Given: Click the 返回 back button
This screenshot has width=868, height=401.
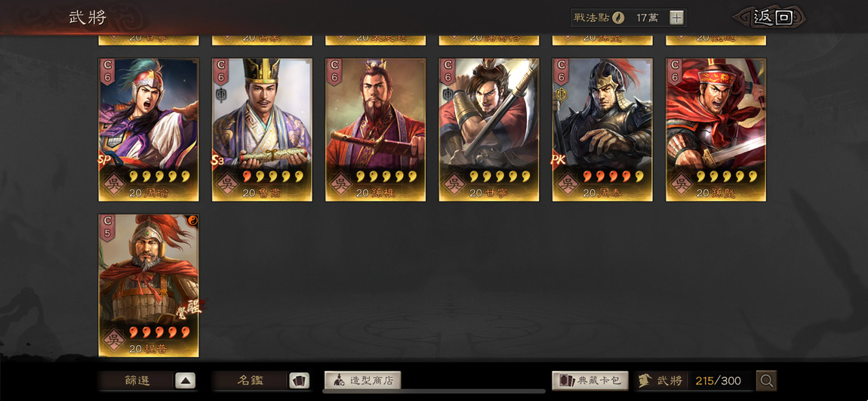Looking at the screenshot, I should [771, 17].
